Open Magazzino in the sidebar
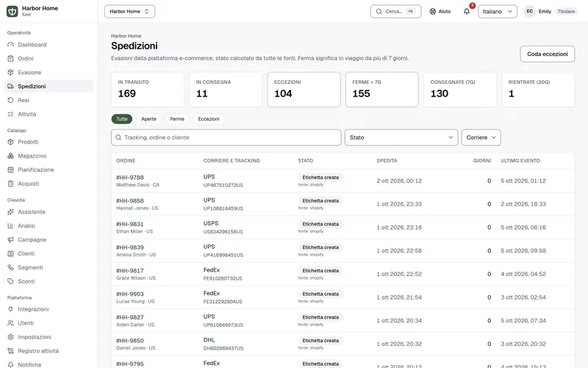This screenshot has width=588, height=368. [x=49, y=156]
